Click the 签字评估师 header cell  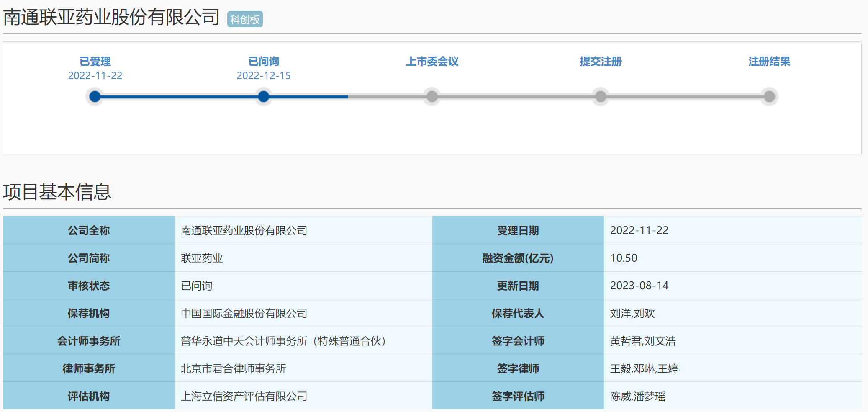pyautogui.click(x=518, y=396)
